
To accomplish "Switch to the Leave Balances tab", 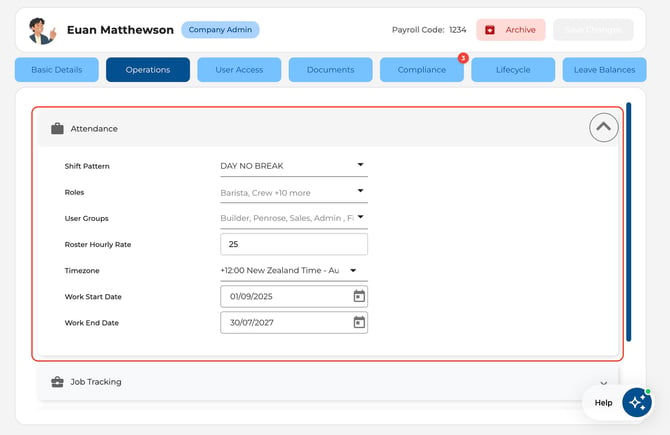I will (604, 70).
